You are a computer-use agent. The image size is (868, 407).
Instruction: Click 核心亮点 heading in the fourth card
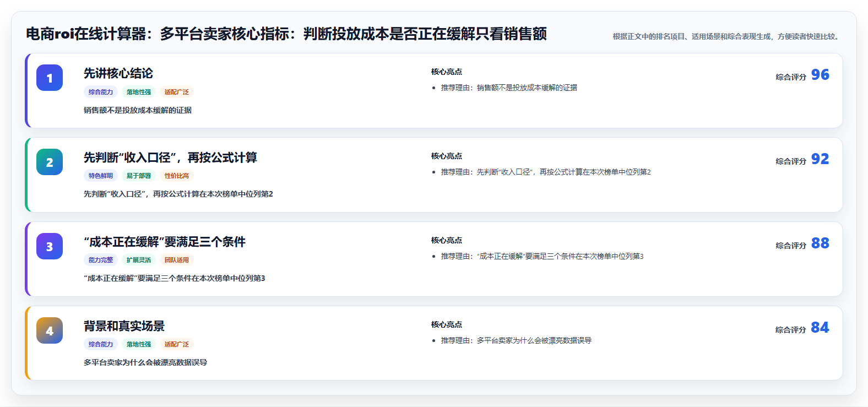coord(447,324)
